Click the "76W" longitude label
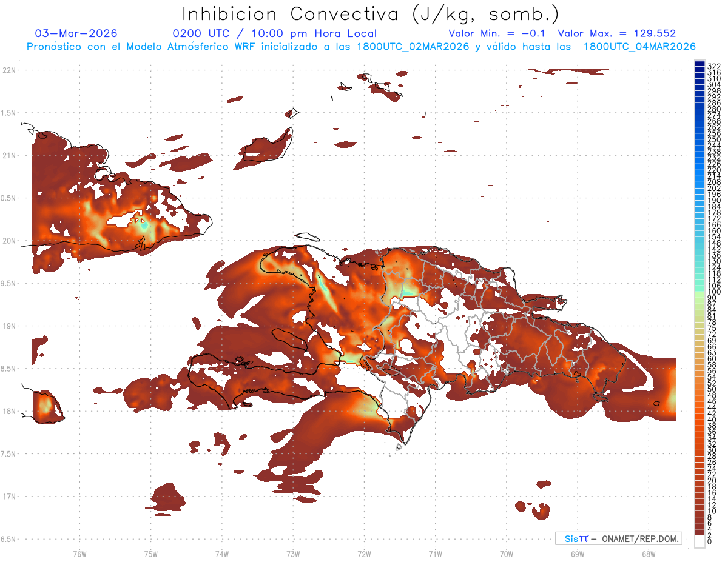This screenshot has height=562, width=728. (79, 554)
